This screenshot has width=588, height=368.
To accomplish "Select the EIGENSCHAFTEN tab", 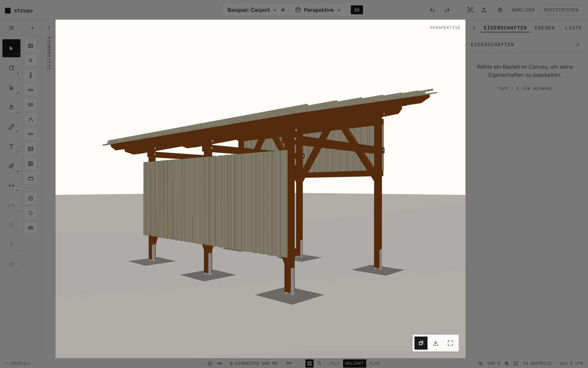I will (x=505, y=28).
